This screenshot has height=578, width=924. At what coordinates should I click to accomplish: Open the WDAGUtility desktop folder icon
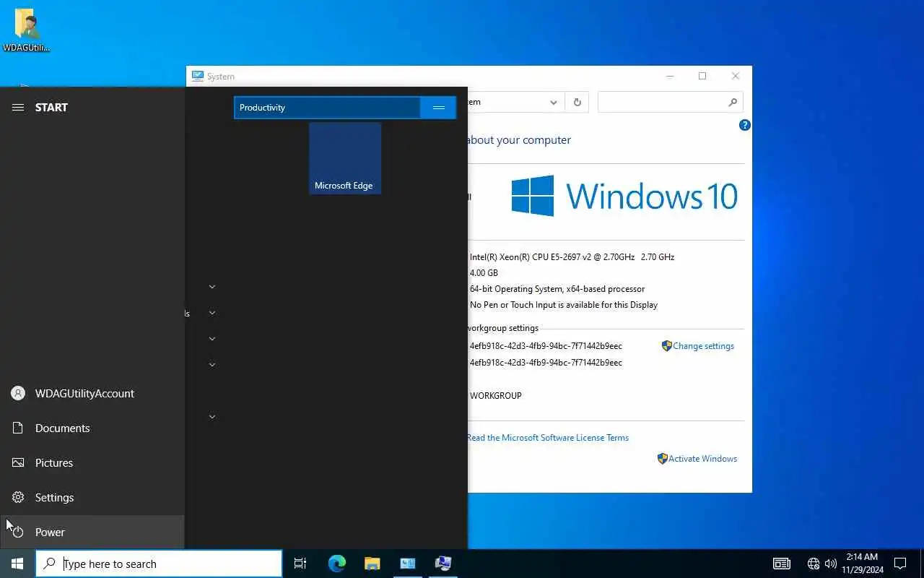pos(27,30)
